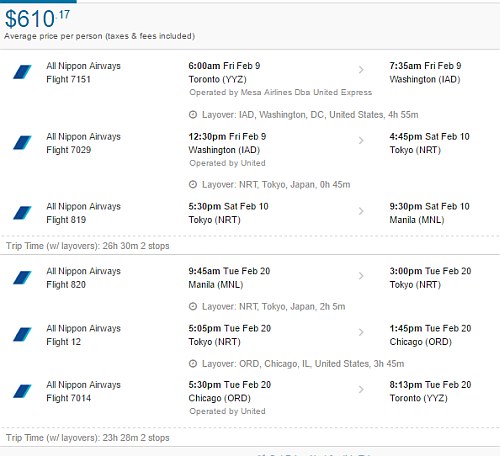Click arrow between Chicago and Toronto
The image size is (500, 456).
(x=361, y=389)
